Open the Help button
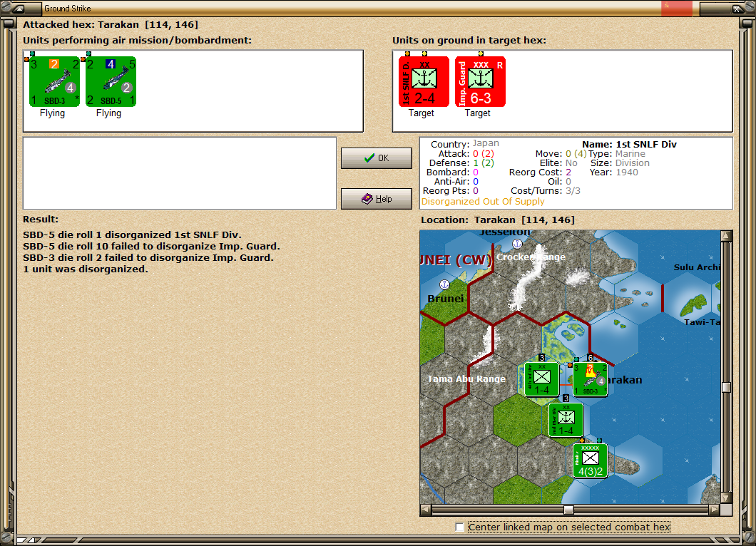756x546 pixels. pyautogui.click(x=376, y=199)
